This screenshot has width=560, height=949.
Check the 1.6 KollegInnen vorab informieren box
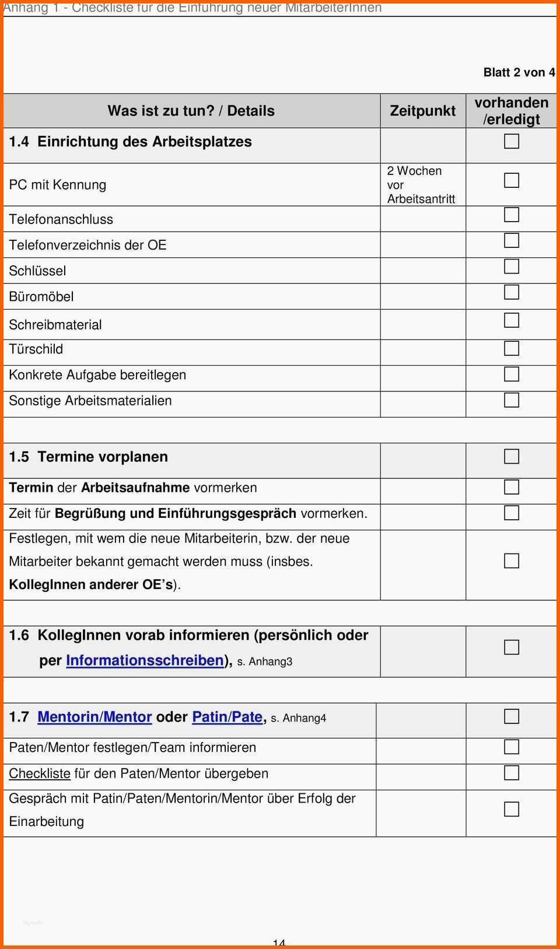(512, 647)
